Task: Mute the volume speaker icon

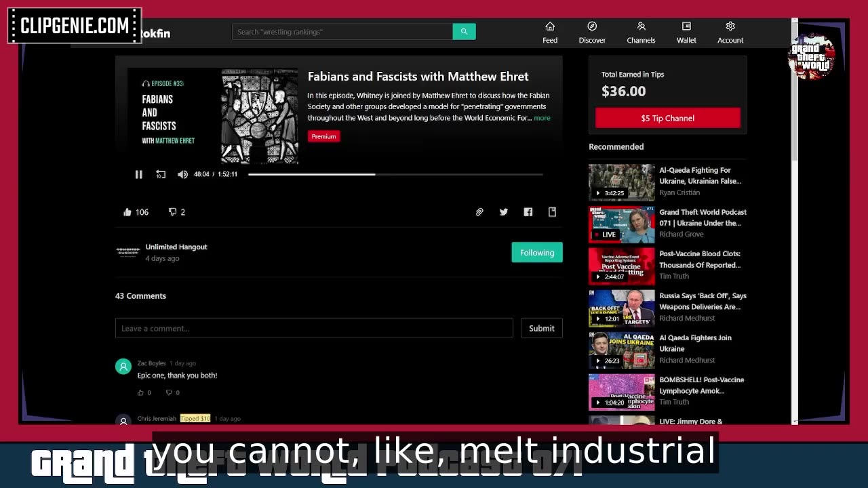Action: click(182, 174)
